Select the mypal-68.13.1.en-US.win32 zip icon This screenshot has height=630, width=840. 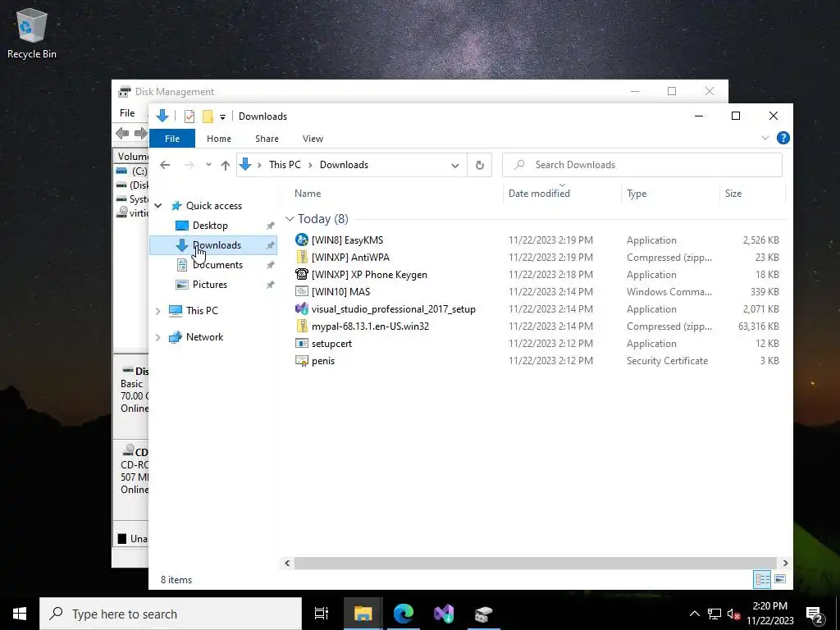(302, 326)
